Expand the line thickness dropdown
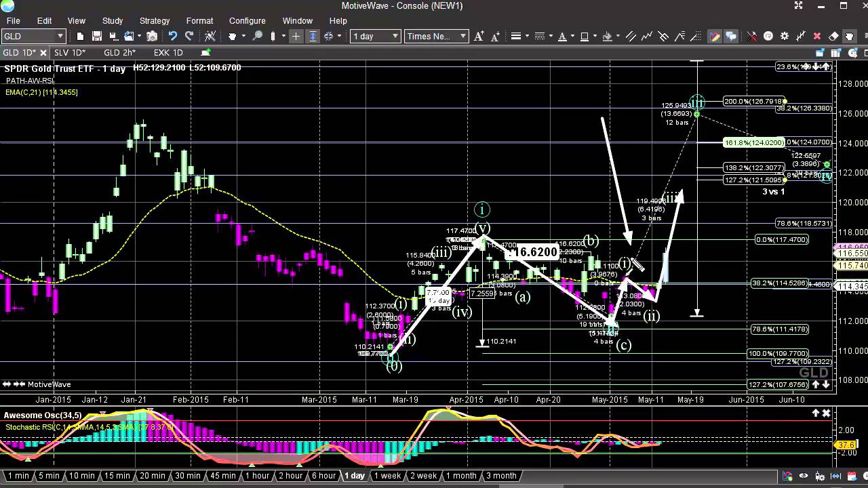868x488 pixels. click(527, 36)
